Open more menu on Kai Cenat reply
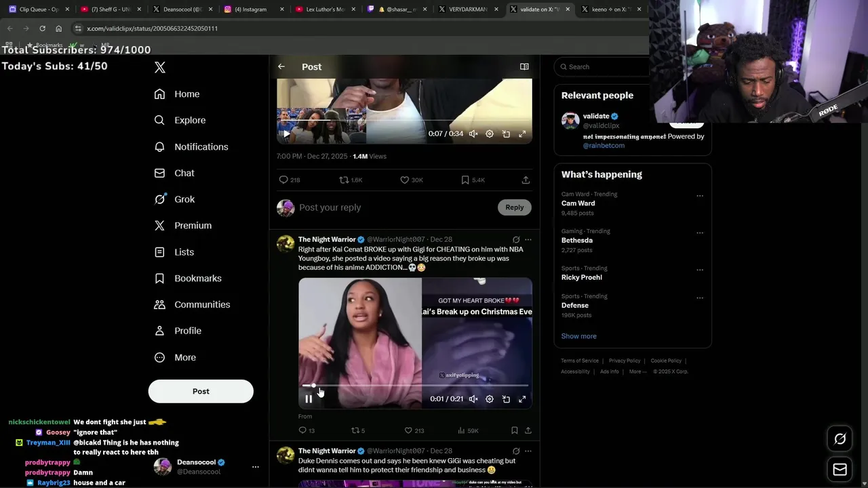Viewport: 868px width, 488px height. tap(528, 239)
